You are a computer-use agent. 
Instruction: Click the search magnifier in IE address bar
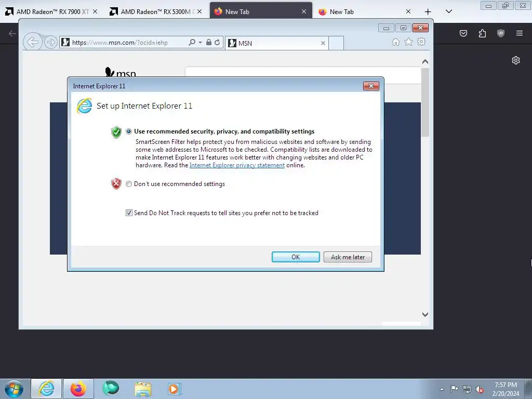(192, 43)
